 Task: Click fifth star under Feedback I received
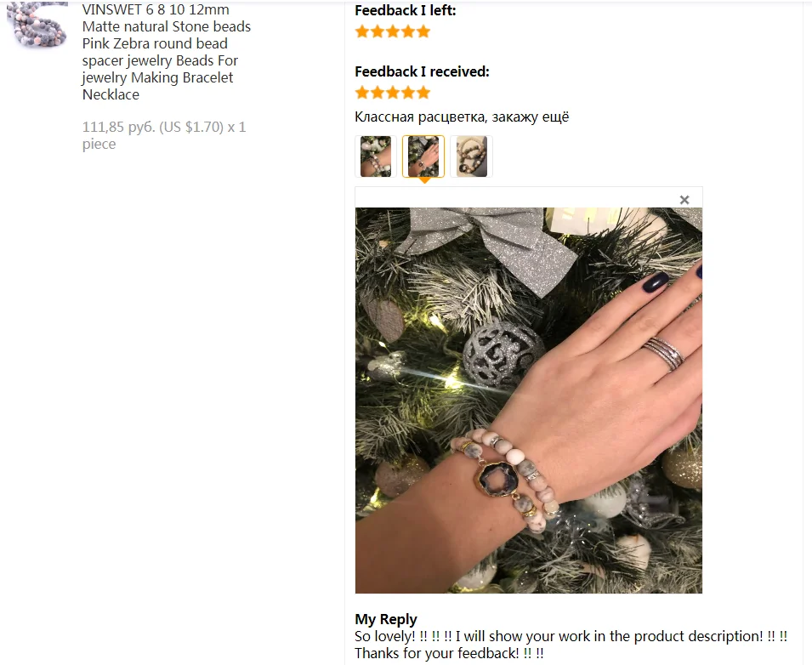tap(423, 93)
